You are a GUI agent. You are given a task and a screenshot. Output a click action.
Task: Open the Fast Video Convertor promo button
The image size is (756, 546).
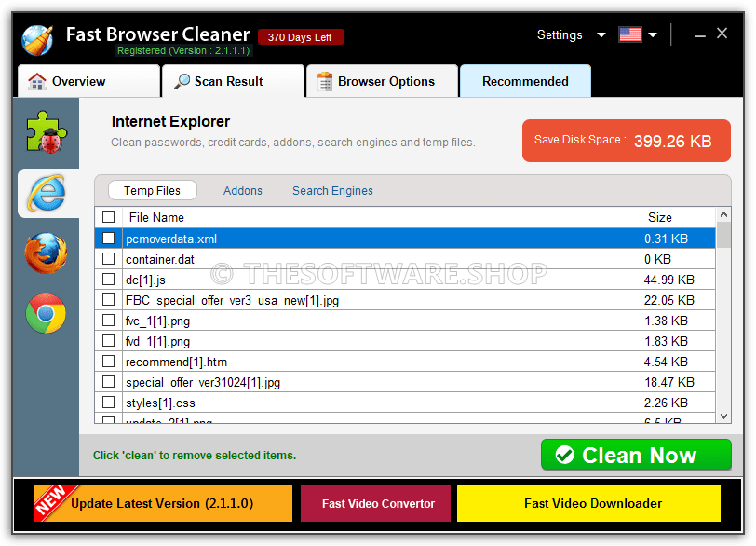coord(375,503)
